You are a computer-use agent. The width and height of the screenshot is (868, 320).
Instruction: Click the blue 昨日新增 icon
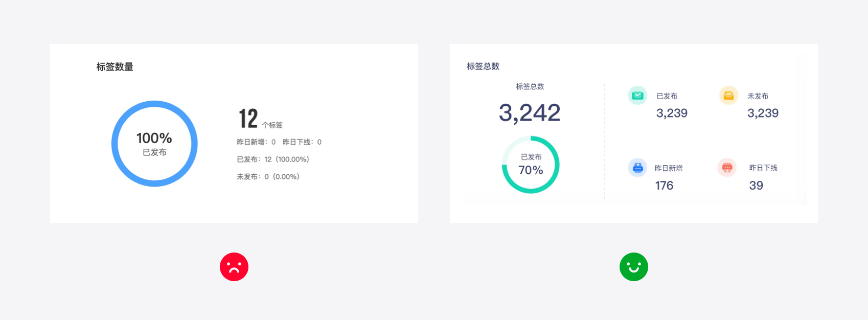point(637,168)
